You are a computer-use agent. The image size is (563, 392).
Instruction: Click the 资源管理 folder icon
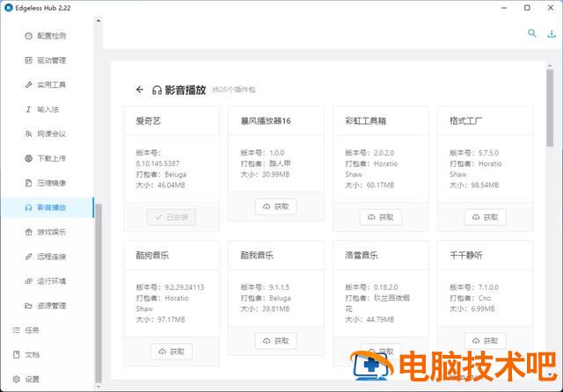tap(29, 306)
